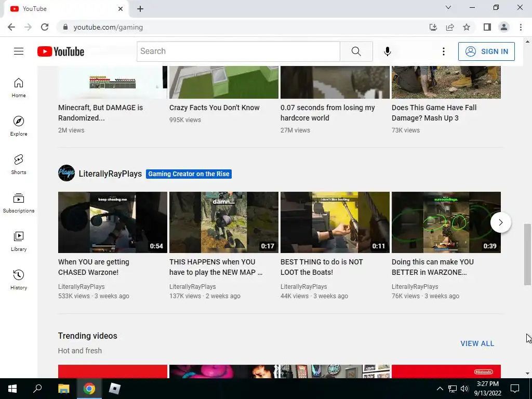This screenshot has width=532, height=399.
Task: Open Windows taskbar search
Action: pos(37,389)
